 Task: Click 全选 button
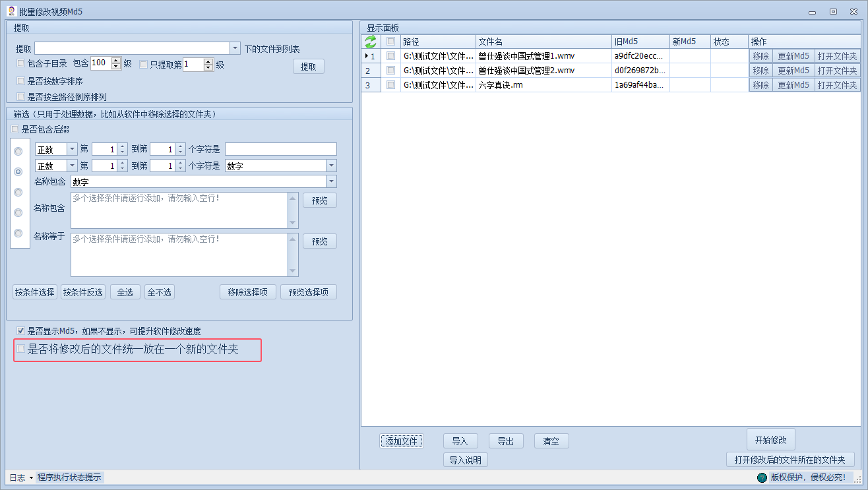(x=125, y=292)
